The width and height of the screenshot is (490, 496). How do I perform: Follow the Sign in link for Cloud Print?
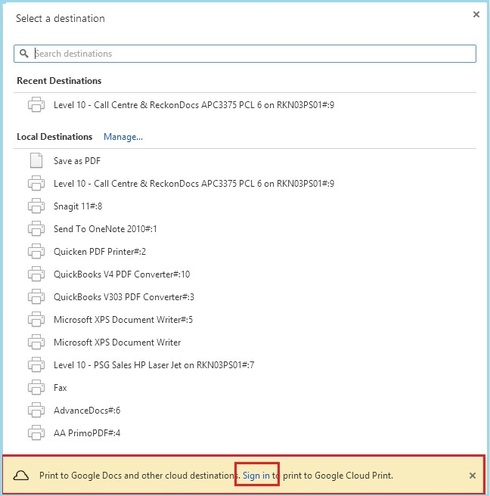tap(256, 475)
